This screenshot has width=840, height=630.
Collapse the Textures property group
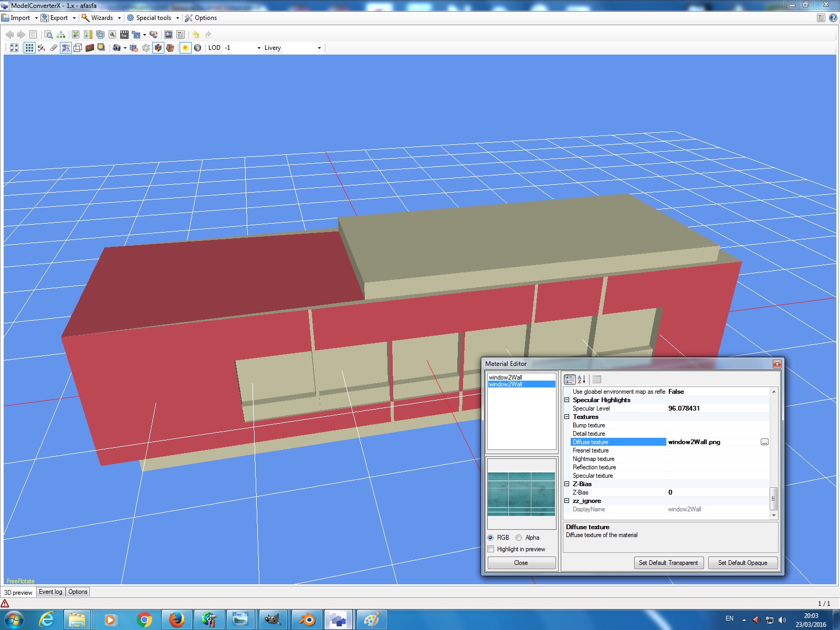(567, 417)
